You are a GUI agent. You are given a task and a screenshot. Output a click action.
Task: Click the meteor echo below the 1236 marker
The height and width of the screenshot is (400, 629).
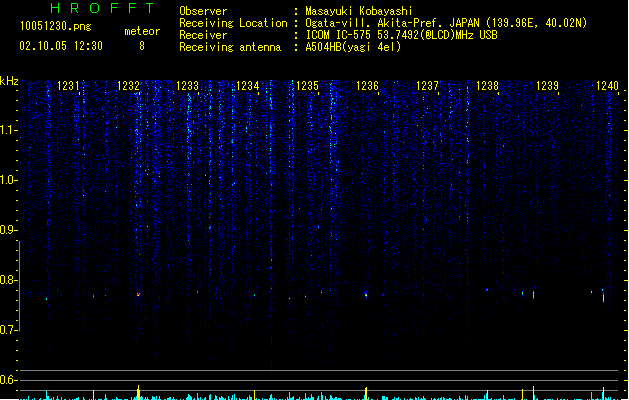coord(366,294)
